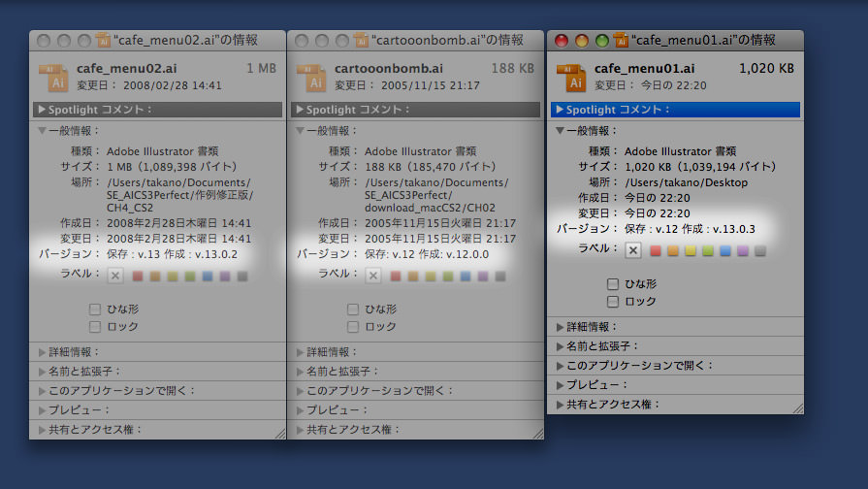Image resolution: width=868 pixels, height=489 pixels.
Task: Click version text 保存 : v.13 作成 : v.13.0.2
Action: pos(173,254)
